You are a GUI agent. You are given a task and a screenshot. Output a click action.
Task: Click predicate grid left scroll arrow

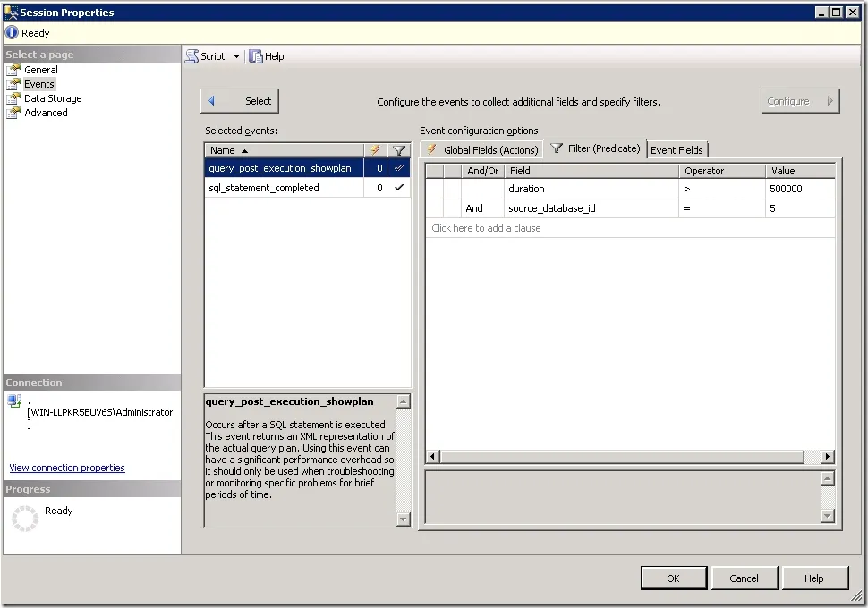433,456
